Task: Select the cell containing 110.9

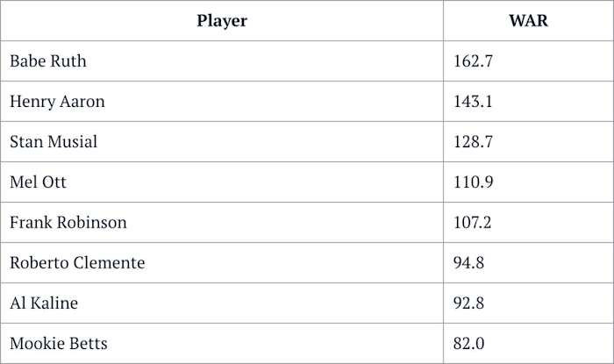Action: pyautogui.click(x=473, y=182)
